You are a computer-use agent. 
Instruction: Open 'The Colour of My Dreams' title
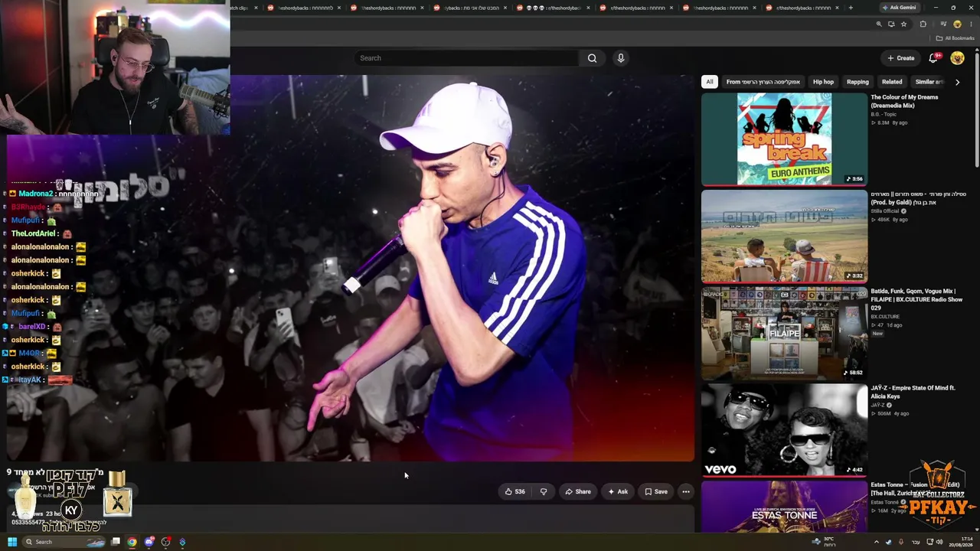[x=904, y=101]
